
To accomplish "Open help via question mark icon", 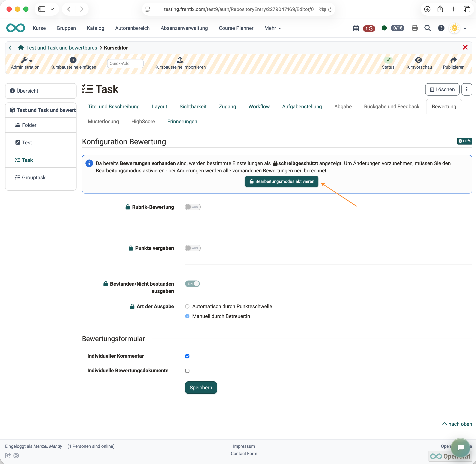I will (441, 28).
